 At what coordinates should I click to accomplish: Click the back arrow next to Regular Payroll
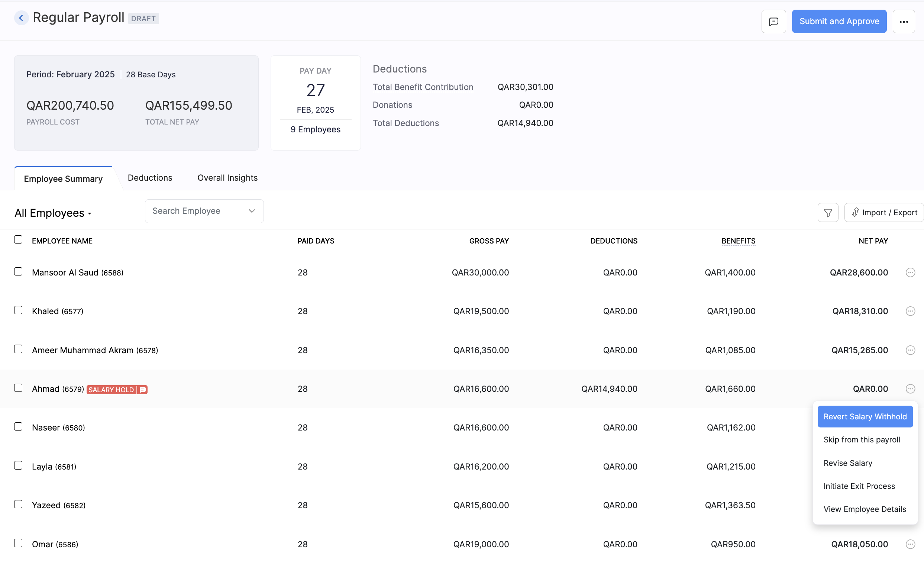pyautogui.click(x=22, y=17)
